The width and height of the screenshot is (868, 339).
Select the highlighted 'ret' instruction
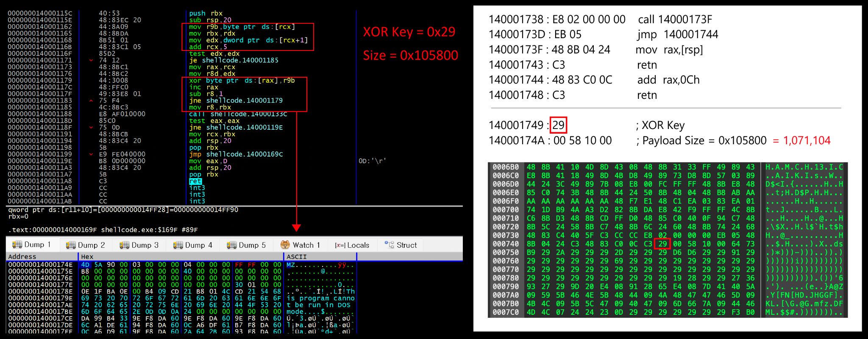point(195,181)
